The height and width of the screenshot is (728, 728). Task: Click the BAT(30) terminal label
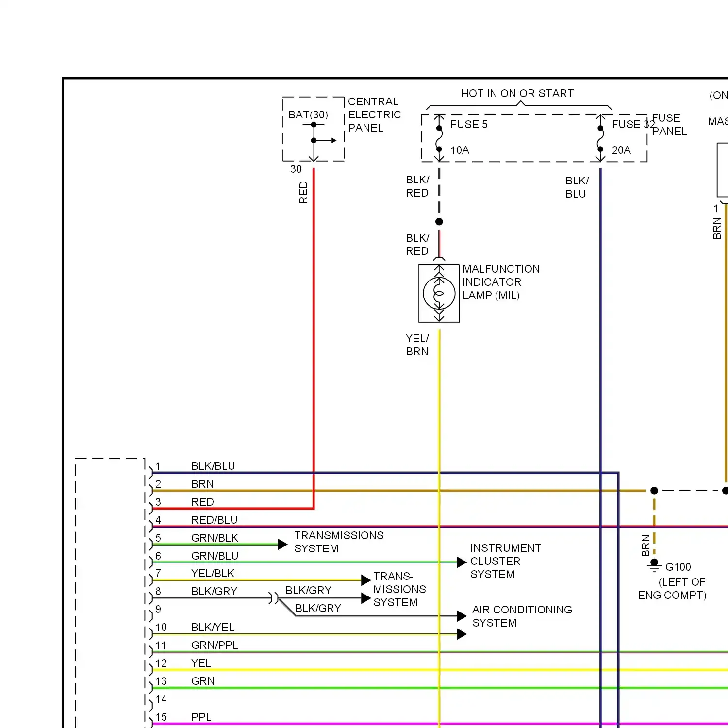click(x=308, y=115)
